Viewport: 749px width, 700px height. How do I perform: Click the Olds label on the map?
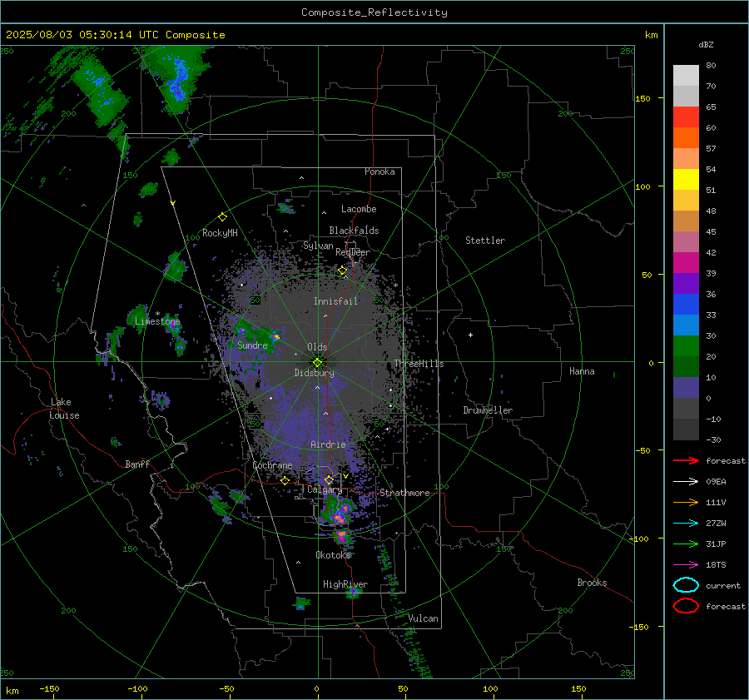[317, 347]
